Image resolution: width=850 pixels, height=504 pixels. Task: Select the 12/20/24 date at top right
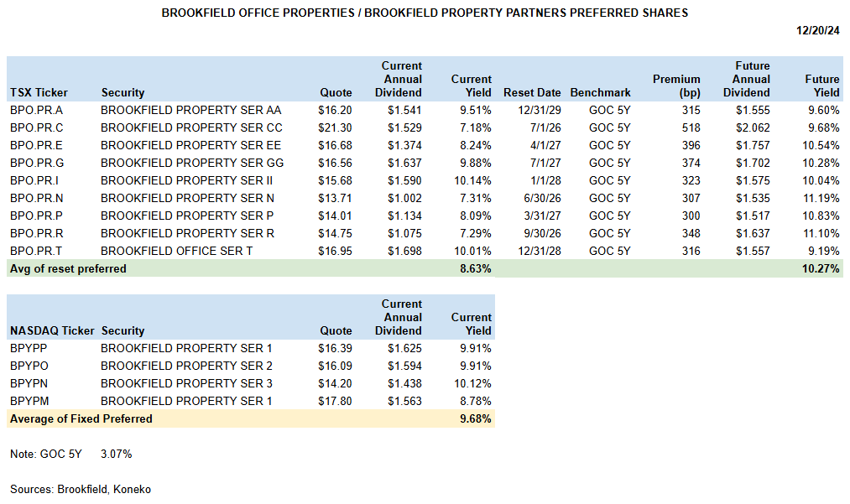[818, 30]
